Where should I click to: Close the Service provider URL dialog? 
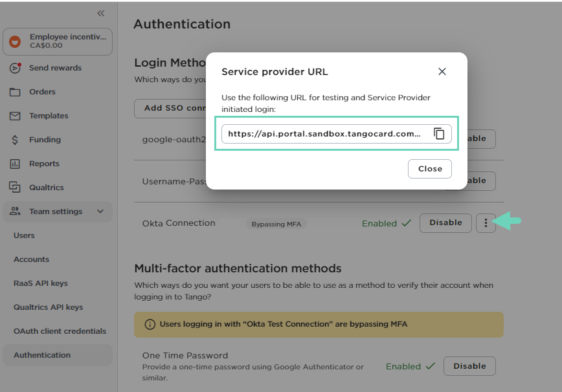429,168
